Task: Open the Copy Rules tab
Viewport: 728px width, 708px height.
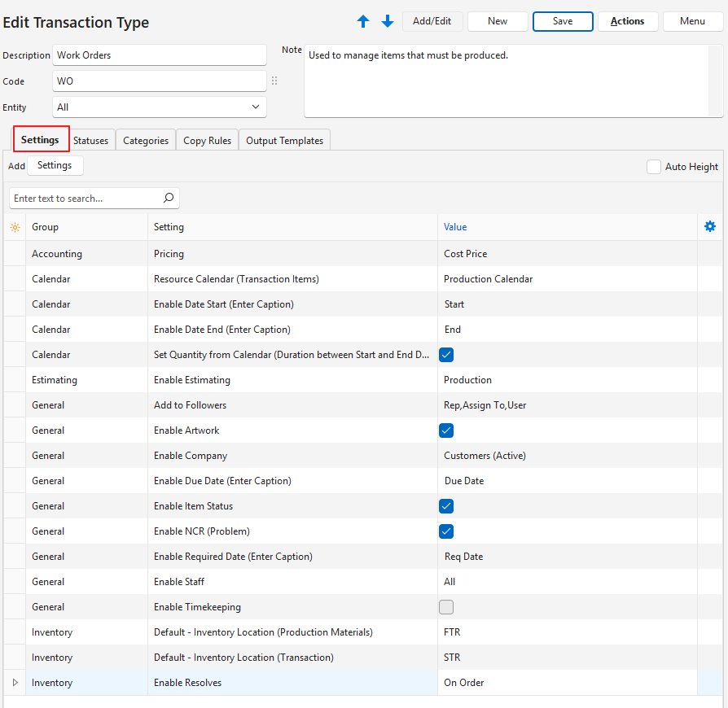Action: pos(207,141)
